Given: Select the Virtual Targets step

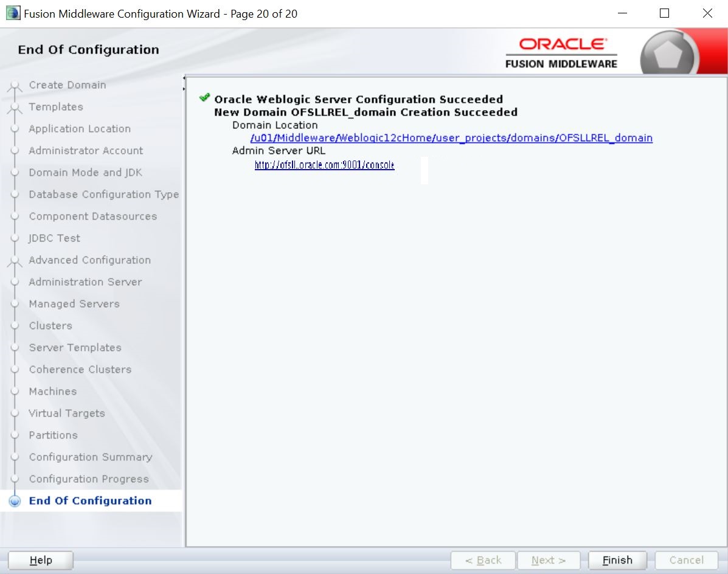Looking at the screenshot, I should (67, 413).
